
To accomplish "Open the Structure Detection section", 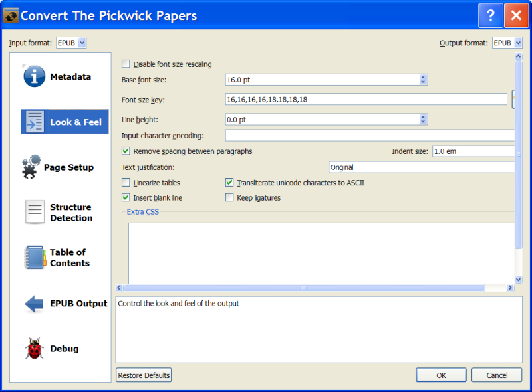I will (65, 212).
